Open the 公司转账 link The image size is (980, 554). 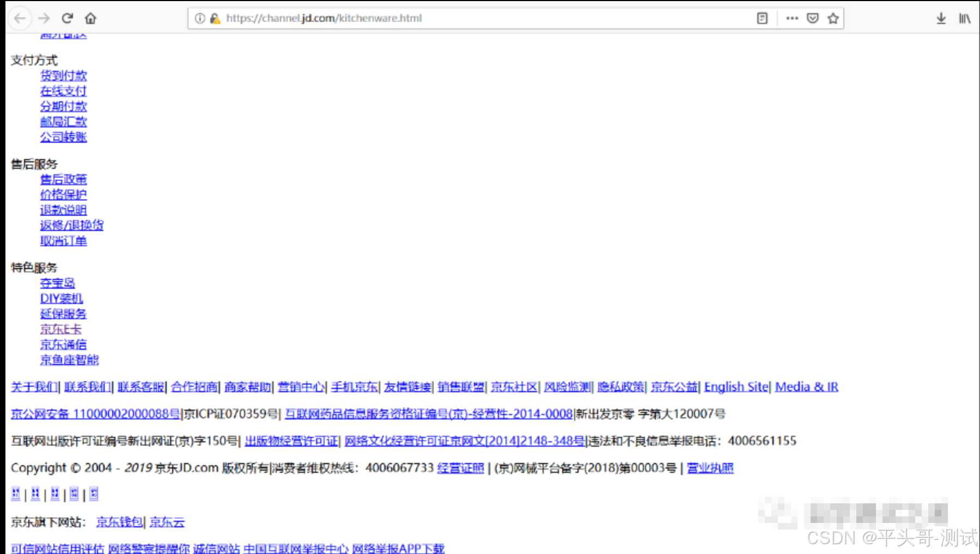coord(63,137)
